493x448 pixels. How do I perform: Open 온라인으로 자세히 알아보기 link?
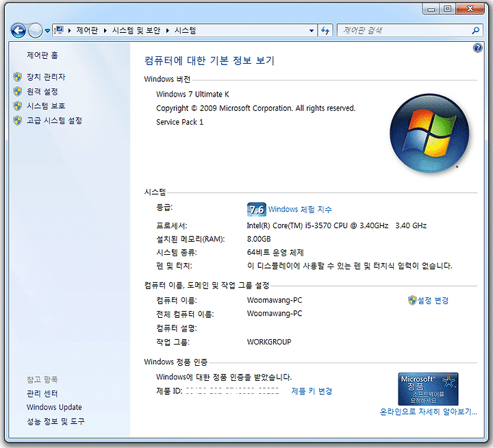tap(428, 412)
